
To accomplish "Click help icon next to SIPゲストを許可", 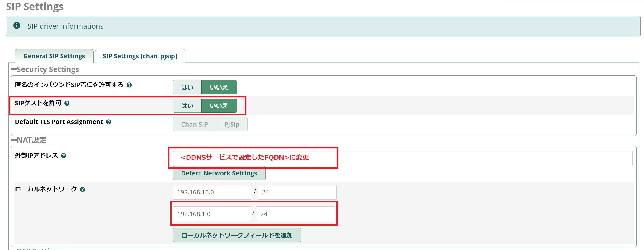I will coord(67,103).
